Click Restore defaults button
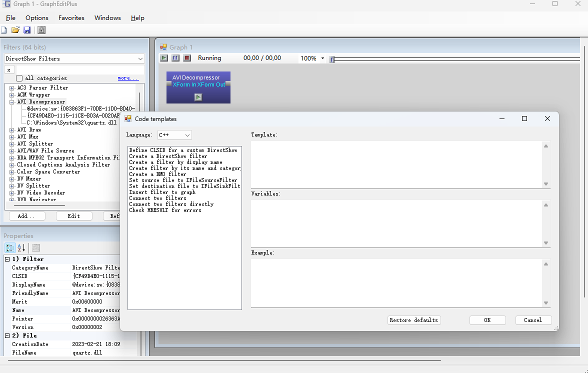The height and width of the screenshot is (373, 588). pos(413,320)
